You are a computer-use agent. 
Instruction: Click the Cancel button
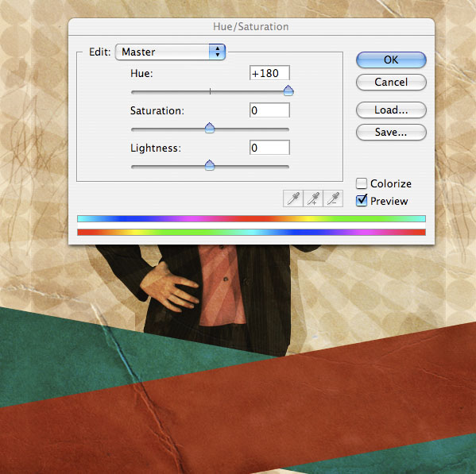[x=391, y=82]
